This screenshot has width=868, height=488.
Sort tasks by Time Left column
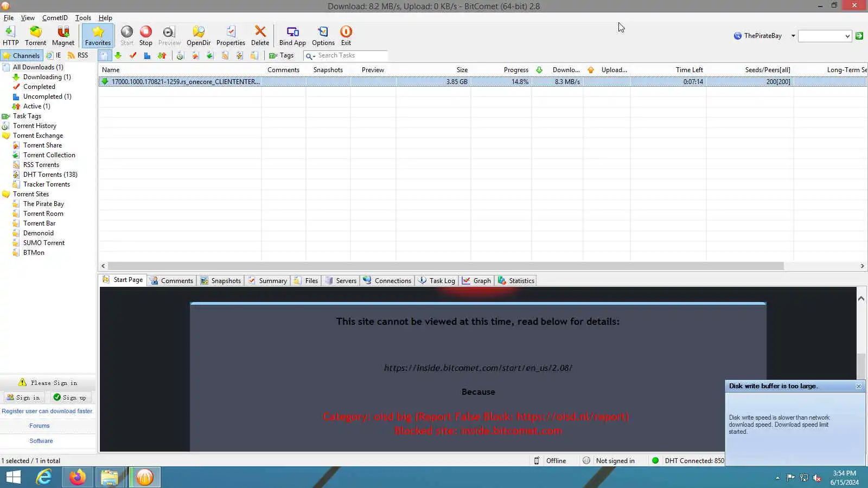point(668,70)
